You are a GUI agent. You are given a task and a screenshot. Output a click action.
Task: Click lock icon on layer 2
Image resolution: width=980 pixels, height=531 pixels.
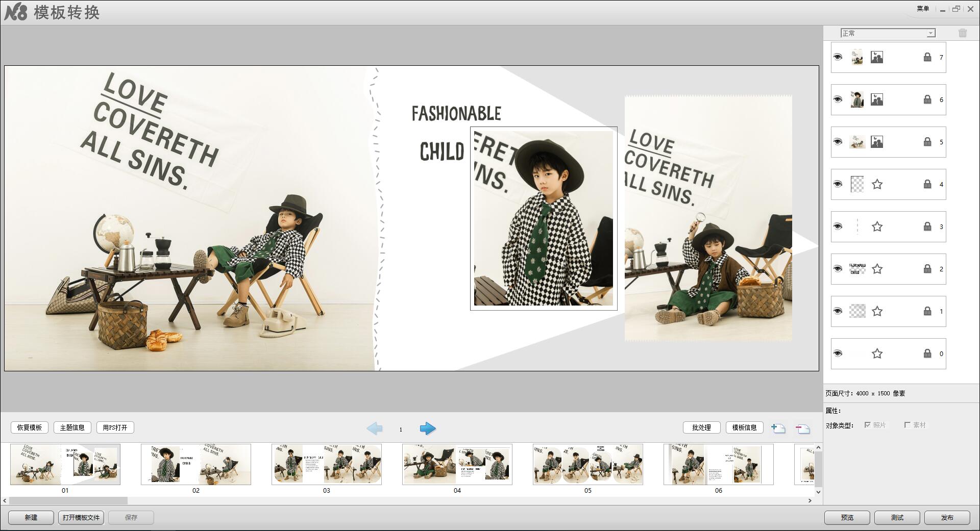(x=927, y=269)
